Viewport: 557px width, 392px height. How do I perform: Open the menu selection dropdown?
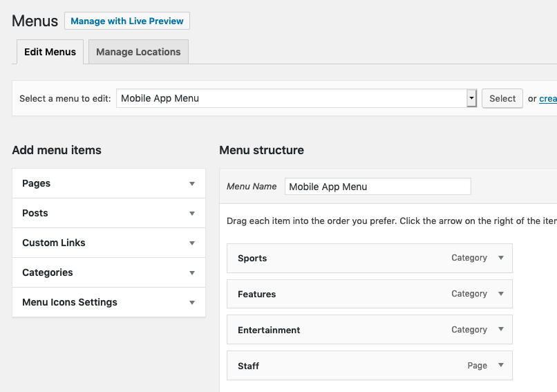point(296,98)
